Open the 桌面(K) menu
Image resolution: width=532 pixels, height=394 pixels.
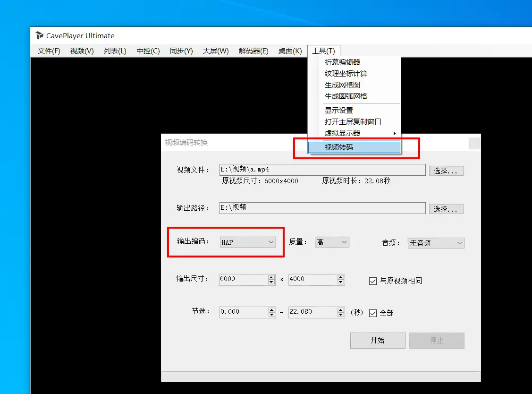click(290, 51)
